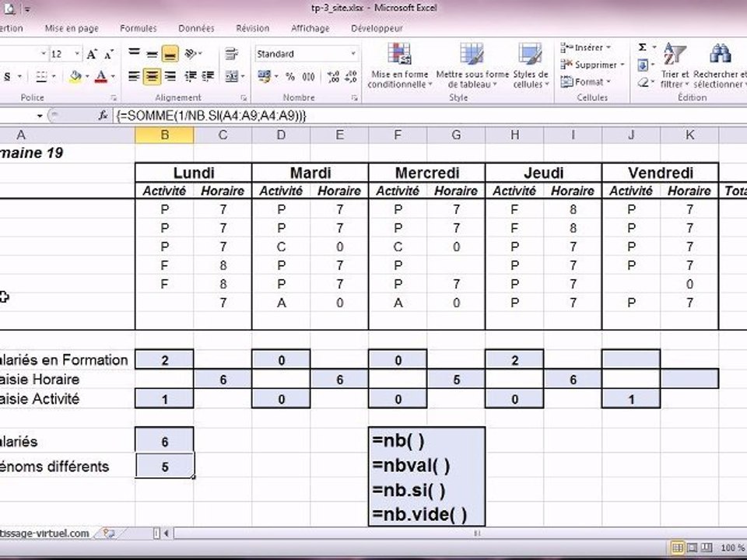747x560 pixels.
Task: Open Mise en forme conditionnelle
Action: click(399, 65)
